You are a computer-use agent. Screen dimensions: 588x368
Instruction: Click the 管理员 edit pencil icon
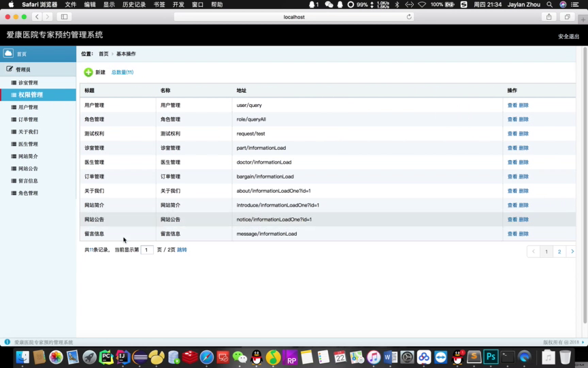click(x=10, y=69)
